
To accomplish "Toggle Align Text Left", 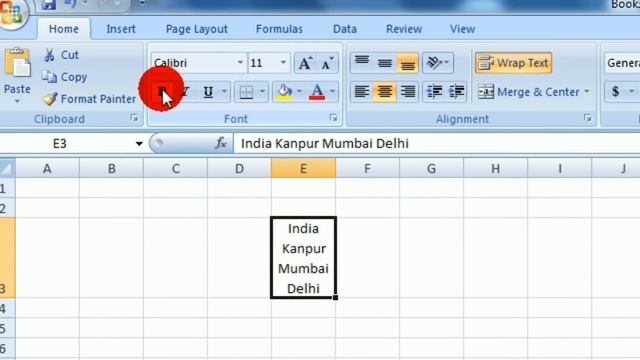I will pyautogui.click(x=362, y=92).
